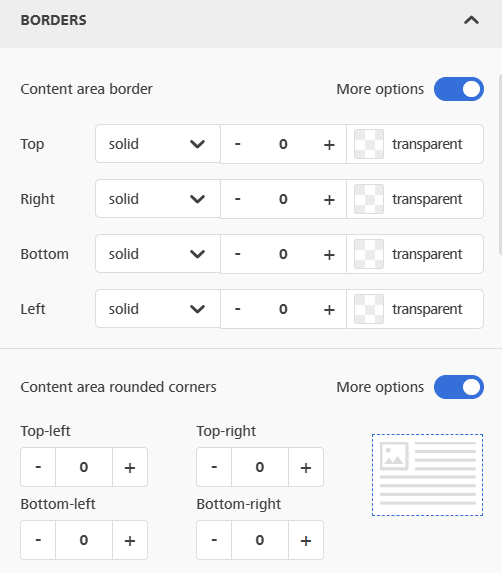
Task: Click the rounded corners preview thumbnail
Action: [x=427, y=475]
